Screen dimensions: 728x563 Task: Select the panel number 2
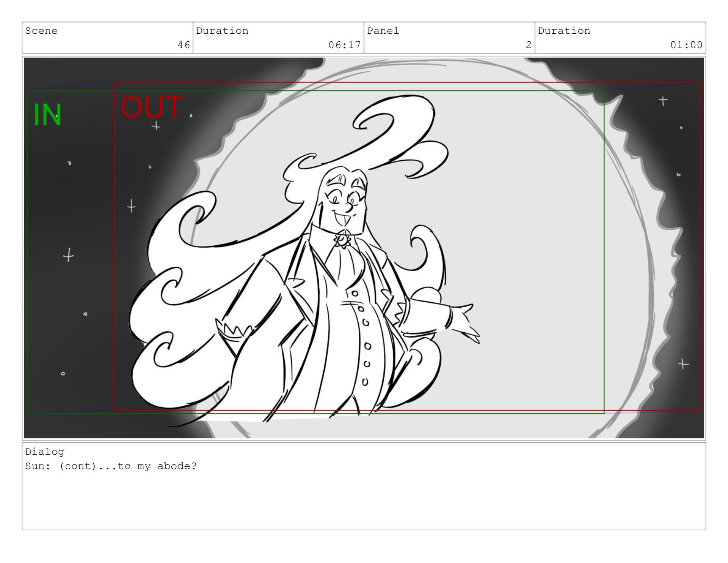[529, 45]
